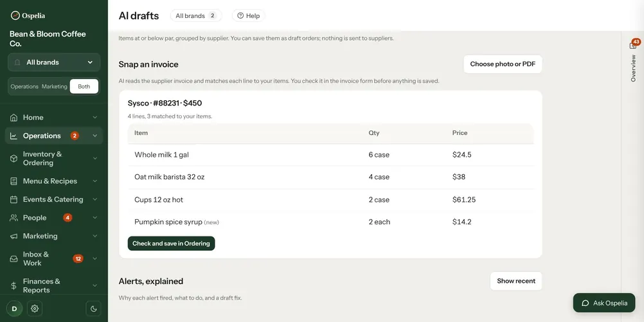Expand the Finances & Reports chevron
The height and width of the screenshot is (322, 644).
95,286
